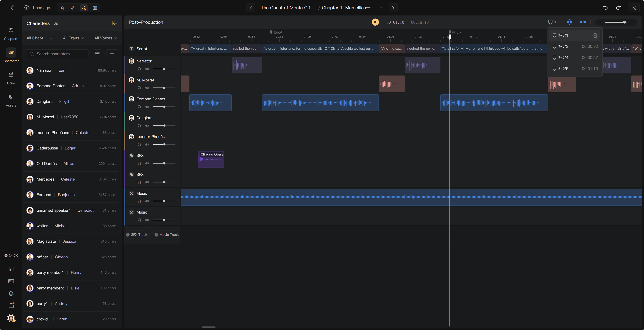Redo the last action
The height and width of the screenshot is (330, 644).
[618, 8]
